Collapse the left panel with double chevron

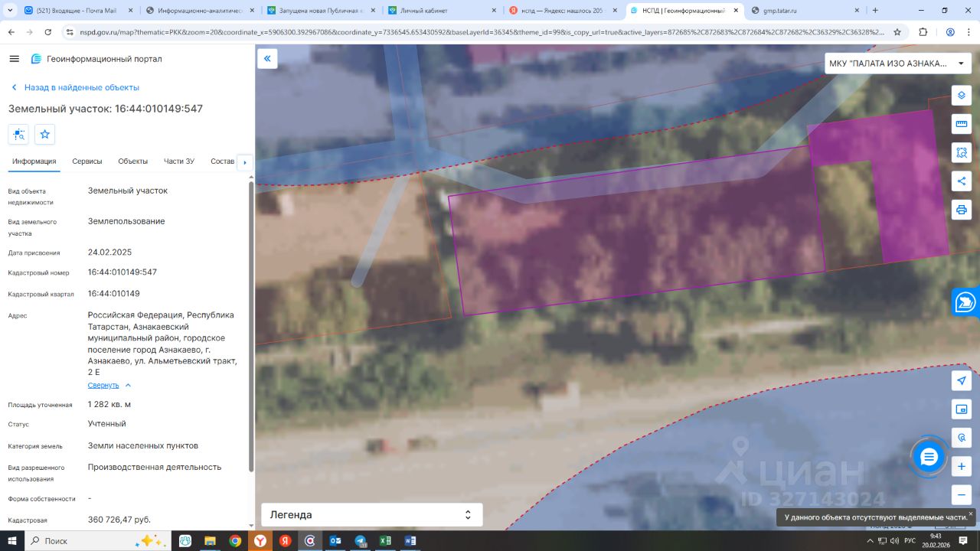267,59
